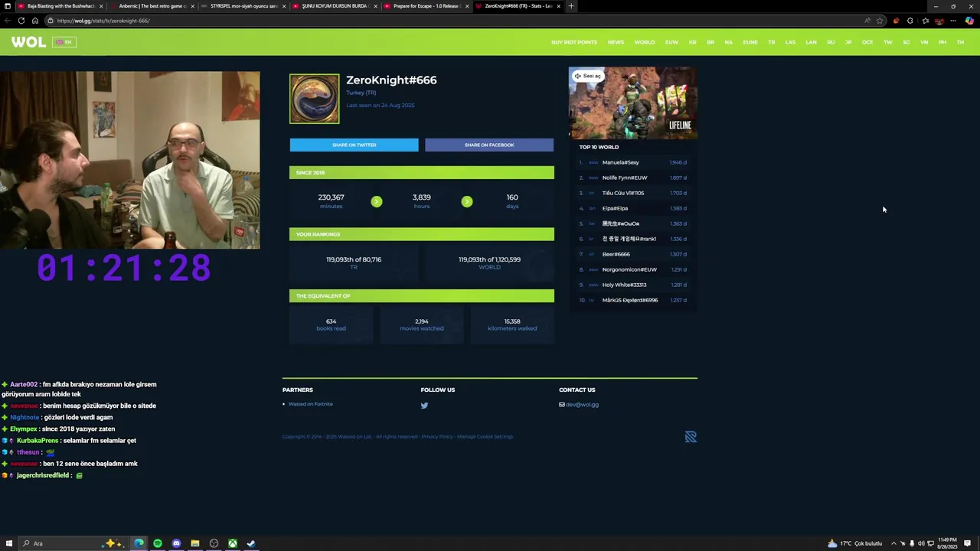Open the Windows Start menu
The width and height of the screenshot is (980, 551).
point(8,543)
